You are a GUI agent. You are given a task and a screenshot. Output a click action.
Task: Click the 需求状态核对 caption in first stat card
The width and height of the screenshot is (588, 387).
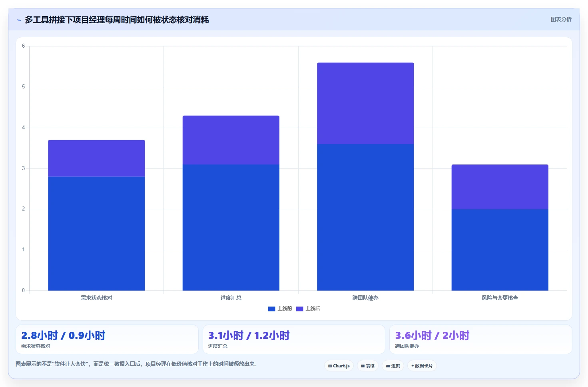(36, 346)
